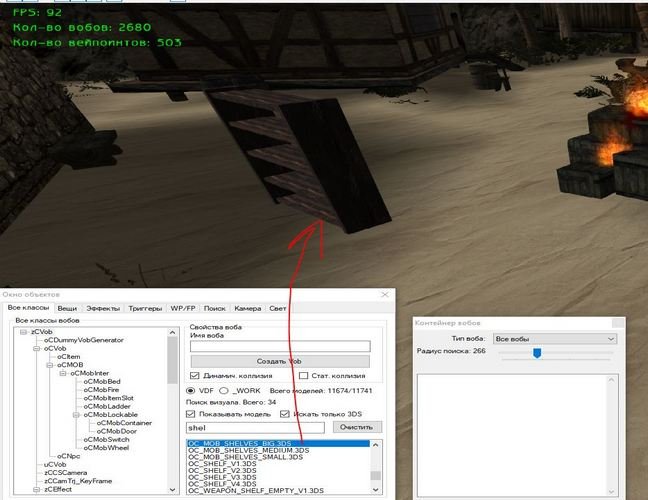This screenshot has width=648, height=500.
Task: Select the _WORK radio button
Action: click(x=225, y=389)
